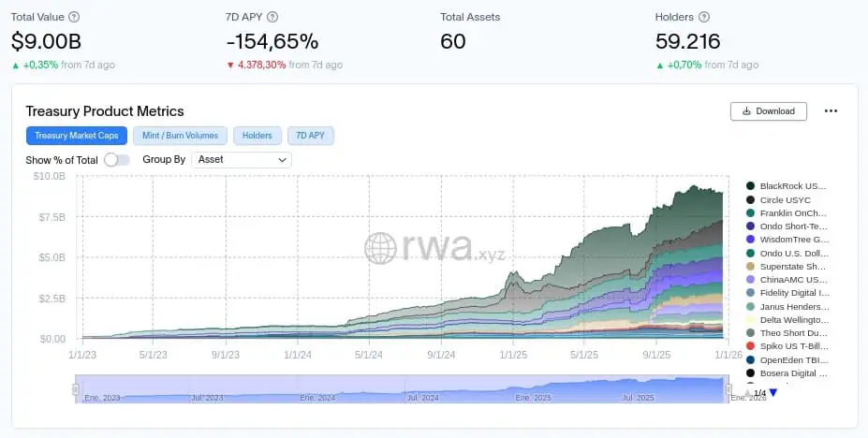Click the Download button
This screenshot has height=438, width=868.
tap(768, 110)
